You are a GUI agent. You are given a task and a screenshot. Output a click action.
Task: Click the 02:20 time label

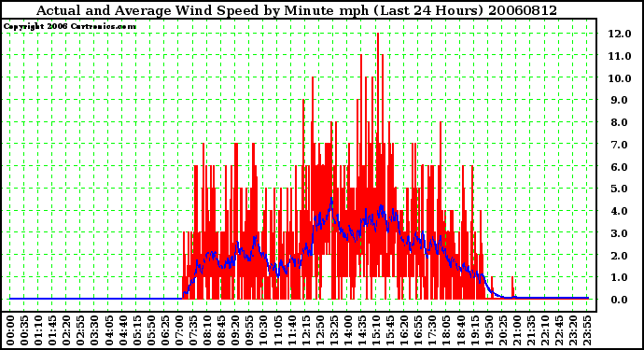coord(66,331)
